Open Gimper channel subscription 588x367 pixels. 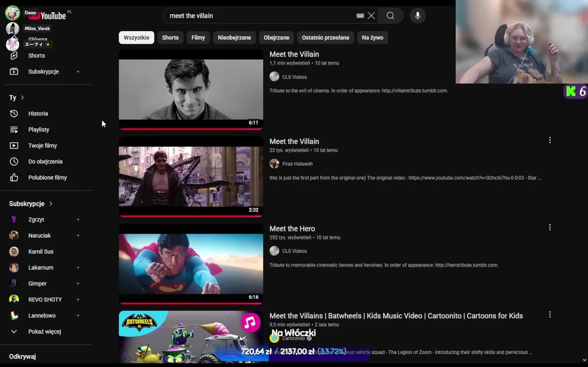(37, 284)
